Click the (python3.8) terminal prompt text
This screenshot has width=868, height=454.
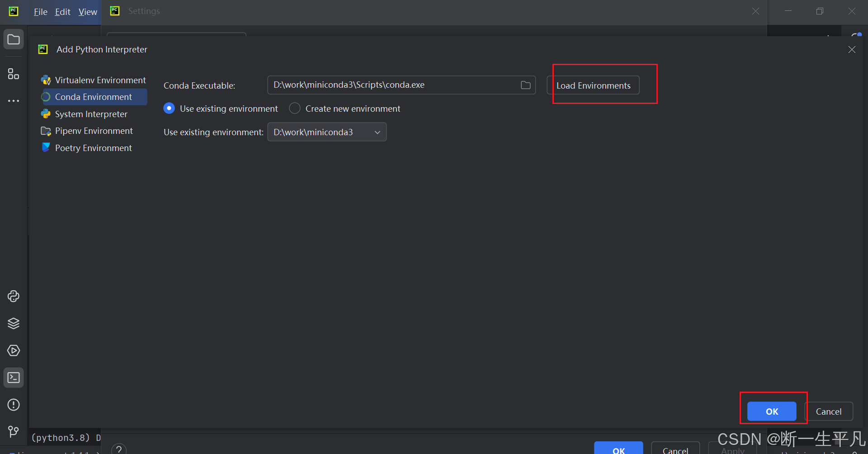[61, 438]
